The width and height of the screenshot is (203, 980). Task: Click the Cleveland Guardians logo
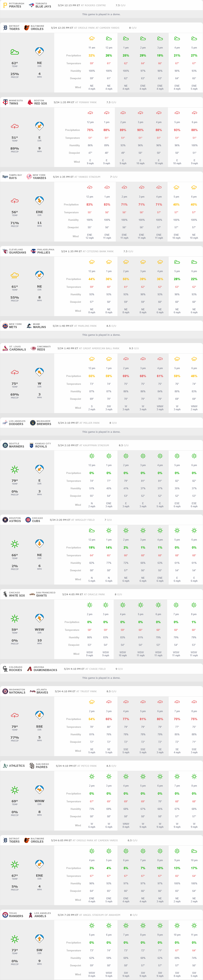point(5,251)
